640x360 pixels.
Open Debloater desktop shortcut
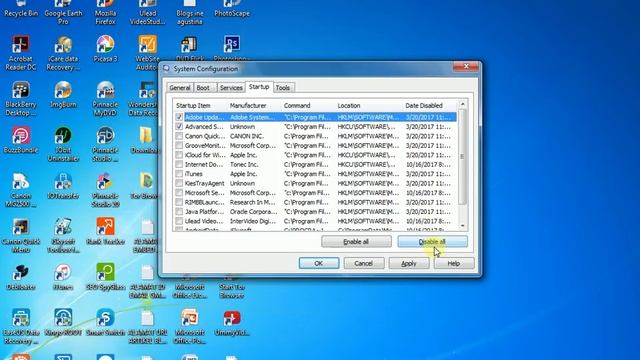click(21, 278)
